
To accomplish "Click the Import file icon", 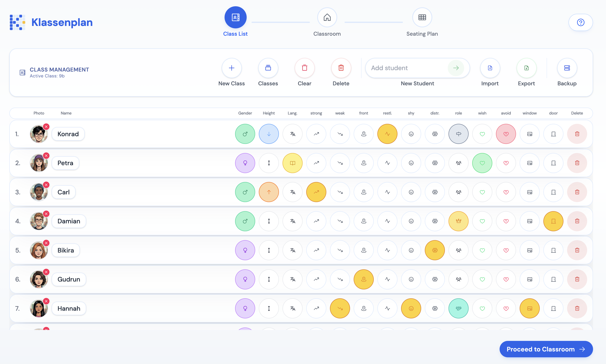I will [490, 68].
